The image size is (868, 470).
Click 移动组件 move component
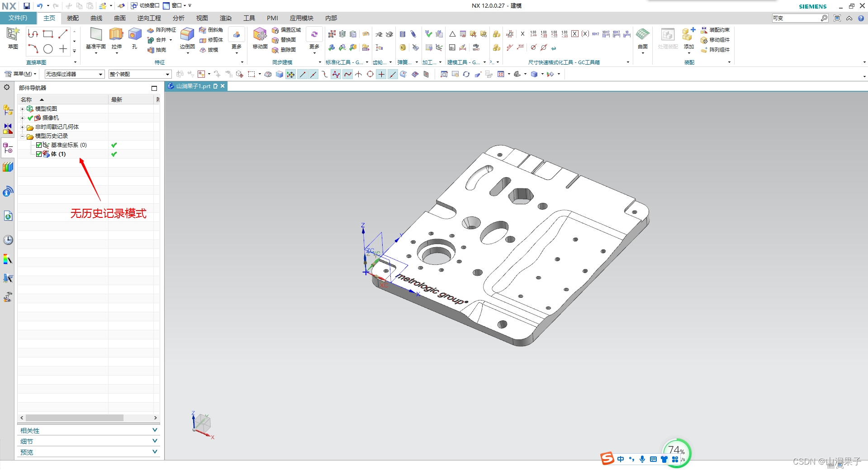[715, 40]
